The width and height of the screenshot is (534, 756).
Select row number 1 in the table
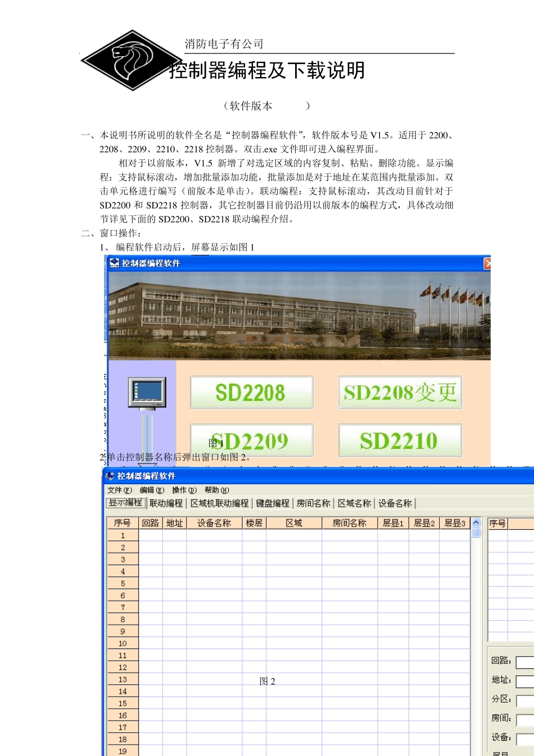(123, 535)
